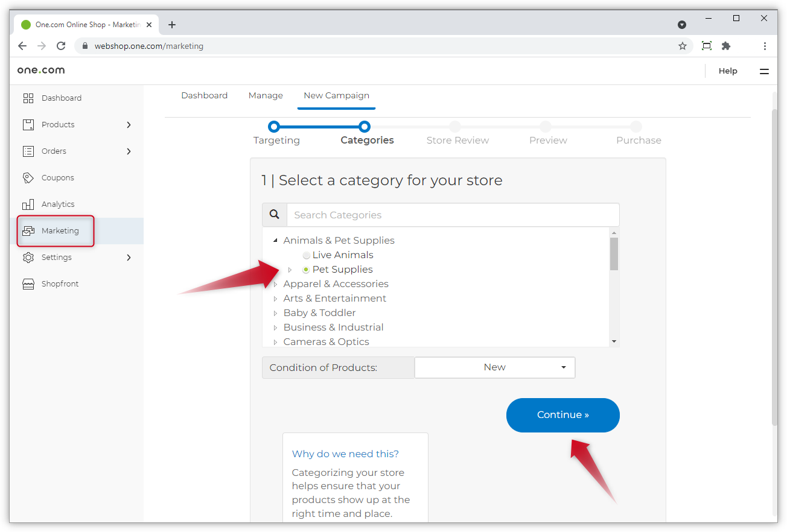This screenshot has width=787, height=532.
Task: Click the Settings gear icon
Action: coord(28,258)
